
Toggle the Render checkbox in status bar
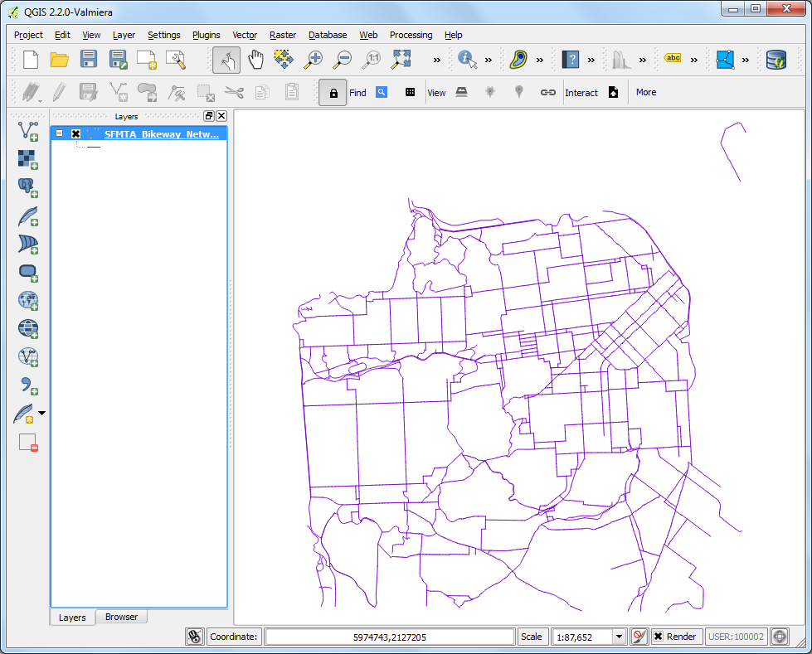(659, 637)
